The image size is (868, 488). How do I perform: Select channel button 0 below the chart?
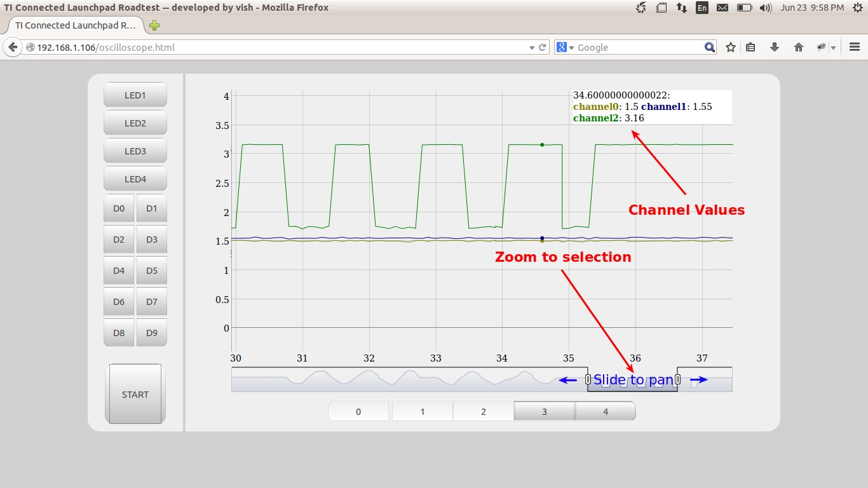click(358, 412)
